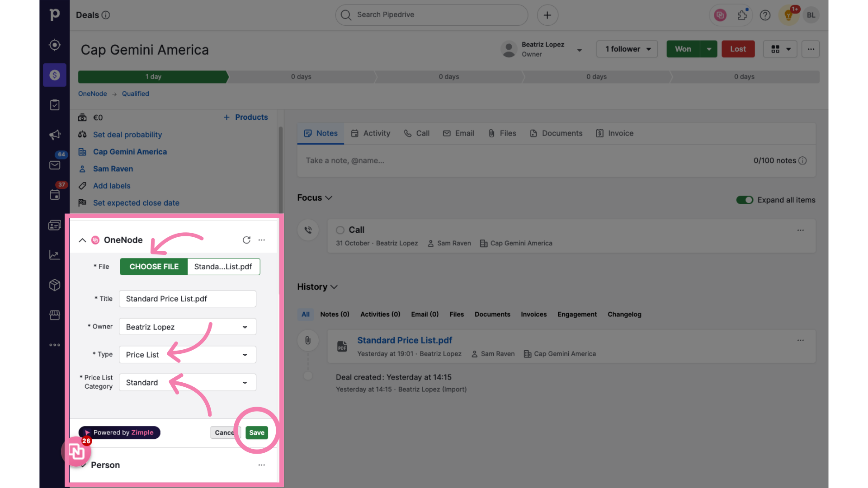The image size is (868, 488).
Task: Open the OneNode app icon in header
Action: (x=720, y=15)
